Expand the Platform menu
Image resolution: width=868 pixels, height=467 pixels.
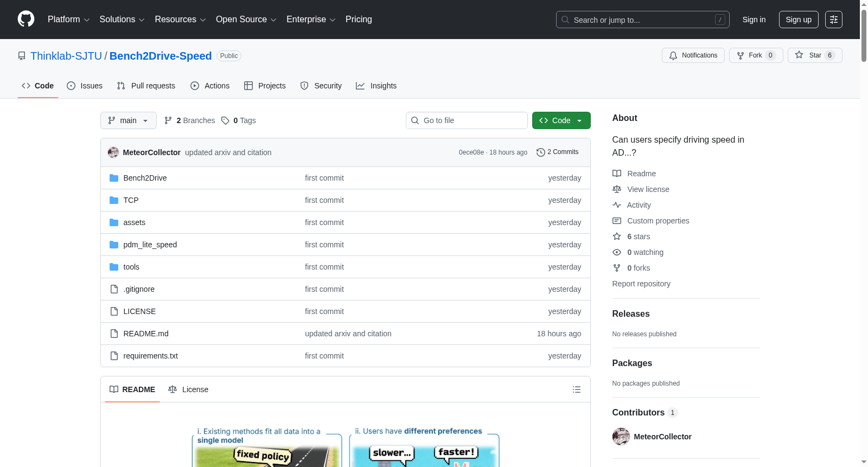pyautogui.click(x=68, y=20)
